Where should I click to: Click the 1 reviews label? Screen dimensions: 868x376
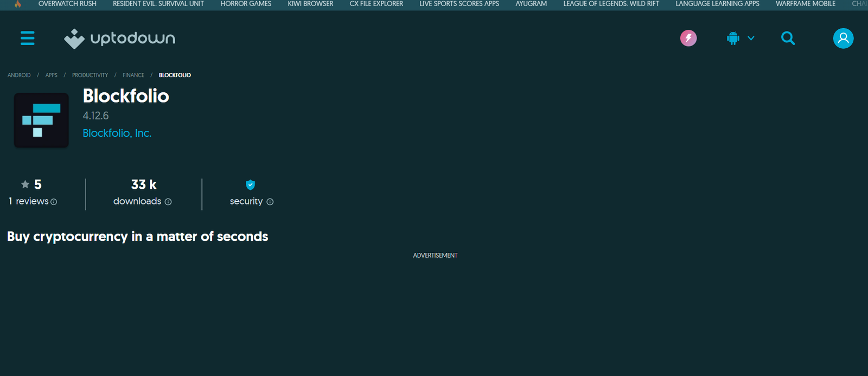click(29, 201)
